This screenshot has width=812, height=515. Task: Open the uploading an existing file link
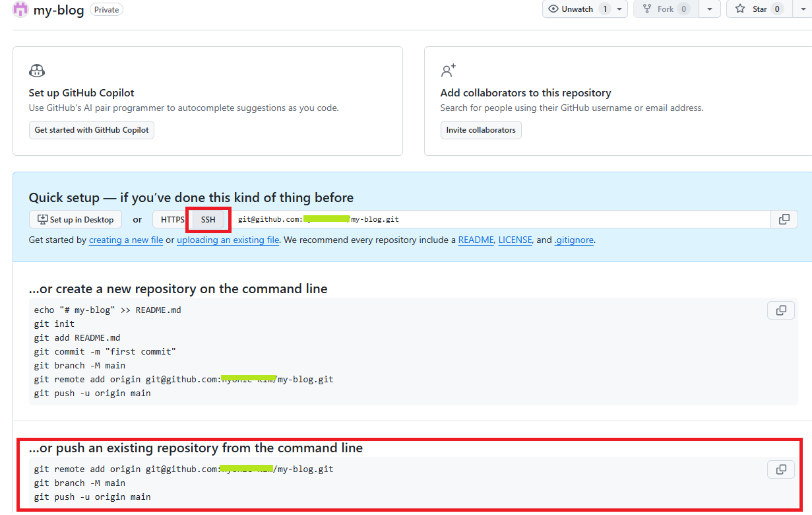[228, 240]
